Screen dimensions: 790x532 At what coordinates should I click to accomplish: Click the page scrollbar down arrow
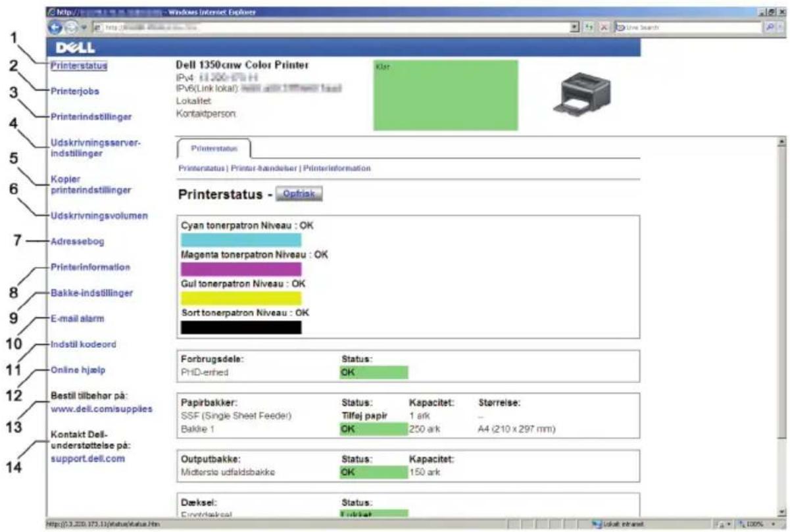(783, 512)
